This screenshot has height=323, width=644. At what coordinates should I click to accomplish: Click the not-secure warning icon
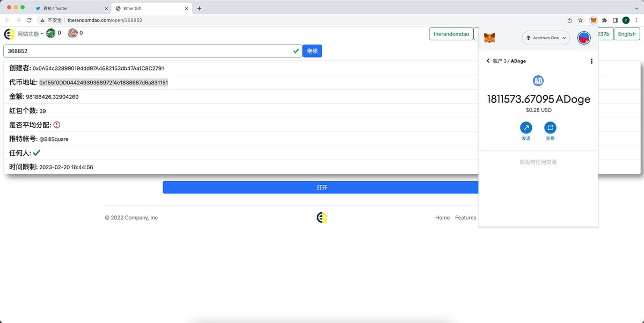43,20
